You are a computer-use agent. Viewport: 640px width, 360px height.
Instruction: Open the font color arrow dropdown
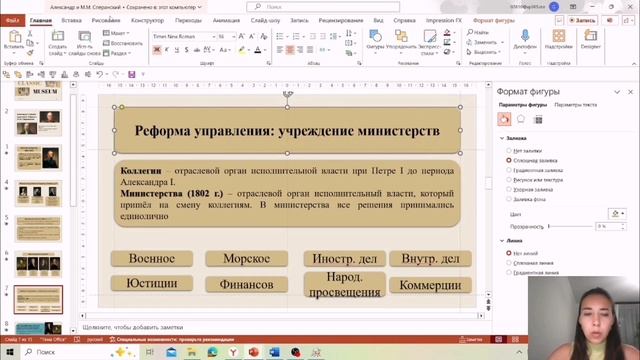(x=265, y=50)
